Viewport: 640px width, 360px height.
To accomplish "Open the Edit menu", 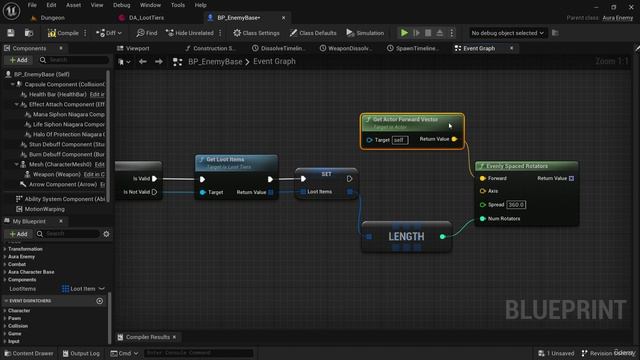I will [x=51, y=5].
